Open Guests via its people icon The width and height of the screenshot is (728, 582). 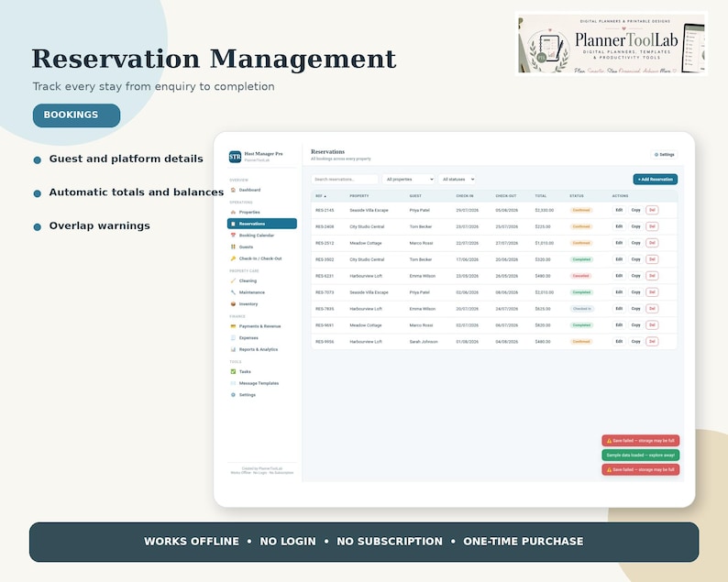click(x=233, y=247)
